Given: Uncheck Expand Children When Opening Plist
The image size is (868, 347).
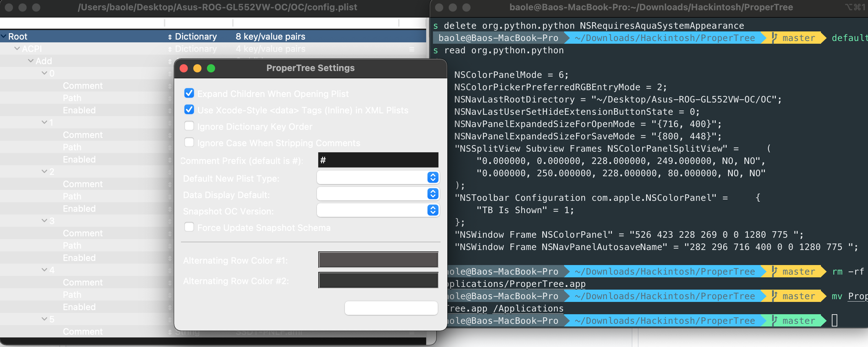Looking at the screenshot, I should click(189, 93).
